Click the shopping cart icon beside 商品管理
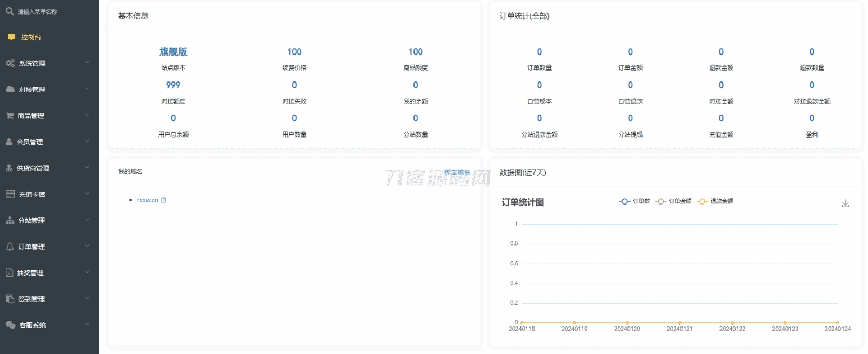 [9, 116]
